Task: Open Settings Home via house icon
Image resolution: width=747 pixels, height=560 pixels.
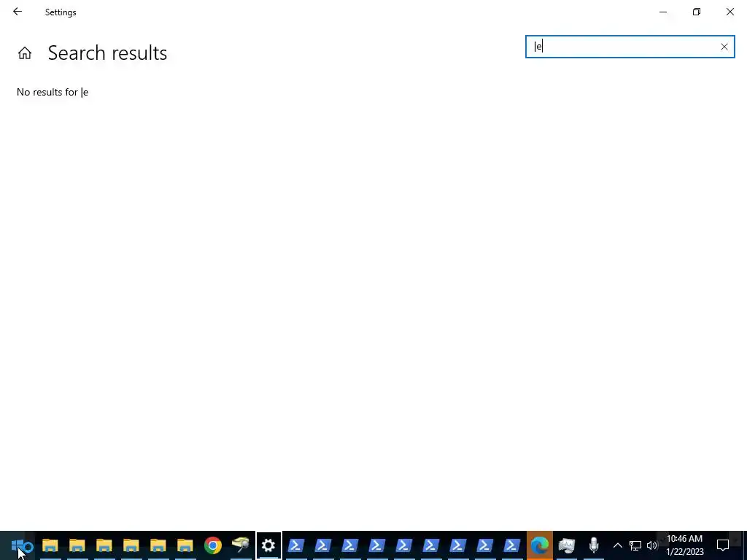Action: (x=25, y=52)
